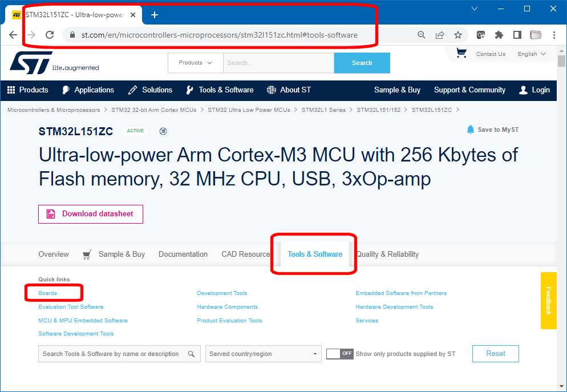Open the About ST menu
Screen dimensions: 567x392
[x=295, y=90]
